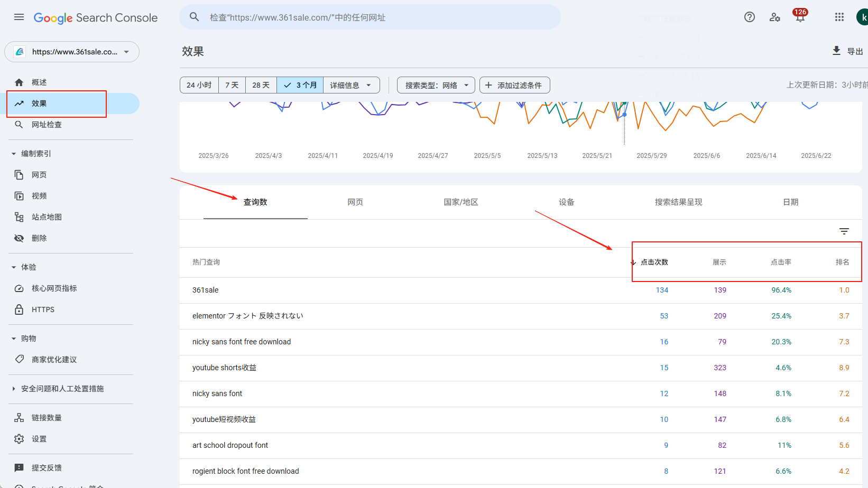
Task: Open the 搜索类型 网络 dropdown
Action: tap(435, 85)
